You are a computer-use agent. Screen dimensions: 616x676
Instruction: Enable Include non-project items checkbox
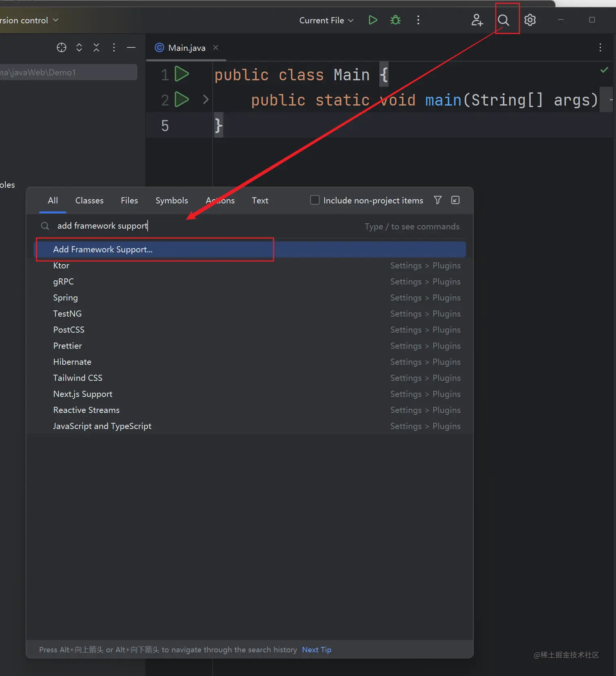(315, 200)
